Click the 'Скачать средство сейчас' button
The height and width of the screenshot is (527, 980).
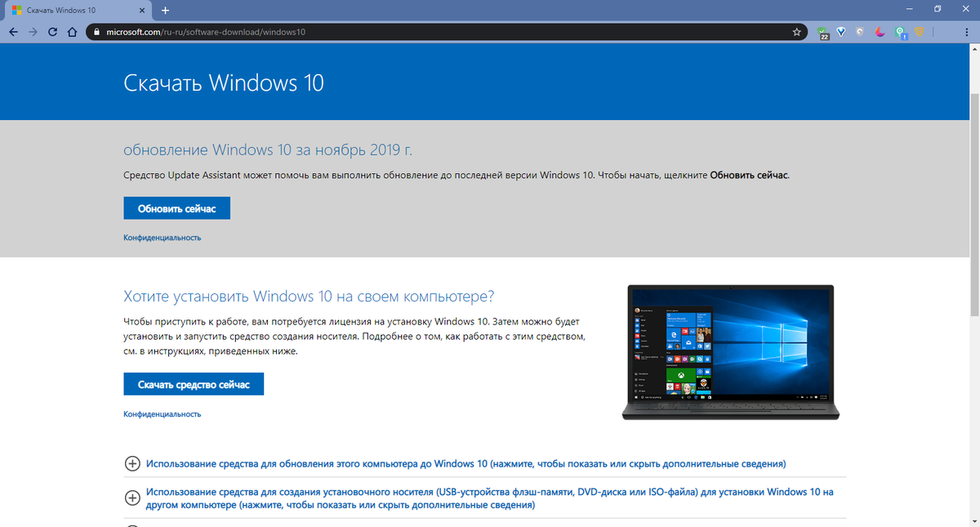coord(194,384)
